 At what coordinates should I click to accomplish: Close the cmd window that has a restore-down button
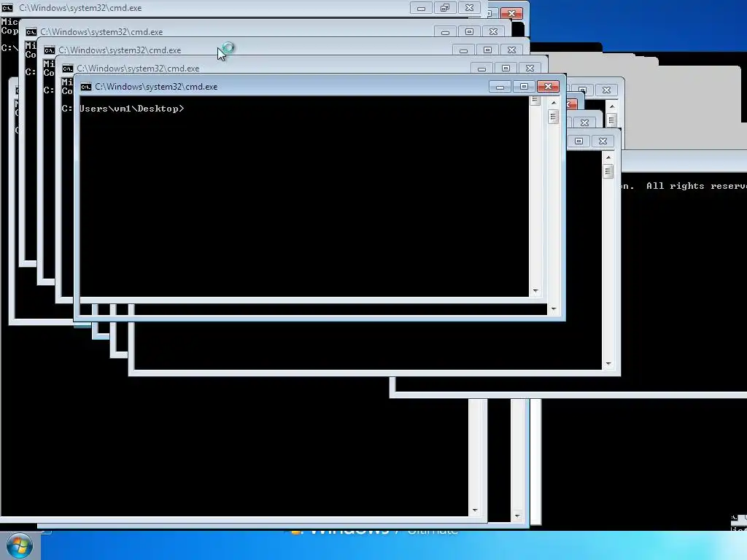click(x=469, y=8)
